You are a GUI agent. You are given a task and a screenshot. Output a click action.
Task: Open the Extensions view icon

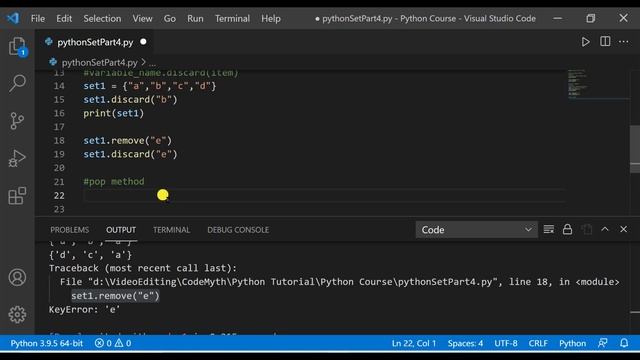[17, 196]
